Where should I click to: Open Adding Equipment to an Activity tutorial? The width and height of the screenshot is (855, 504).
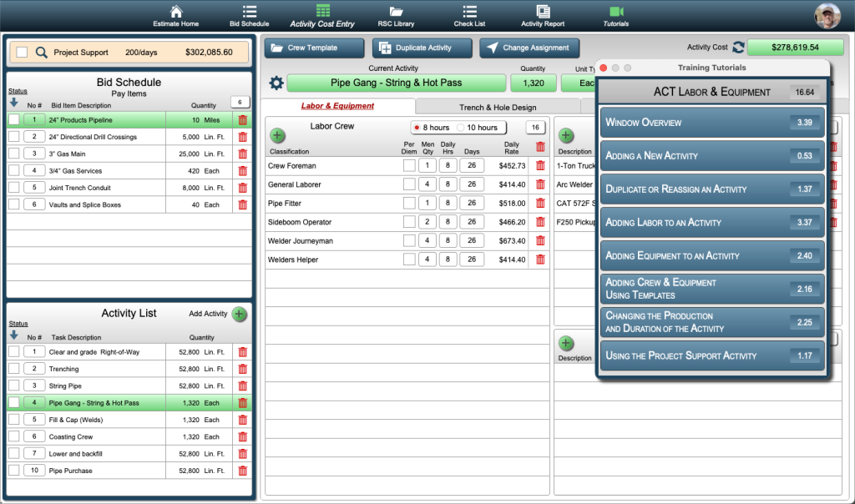(712, 255)
